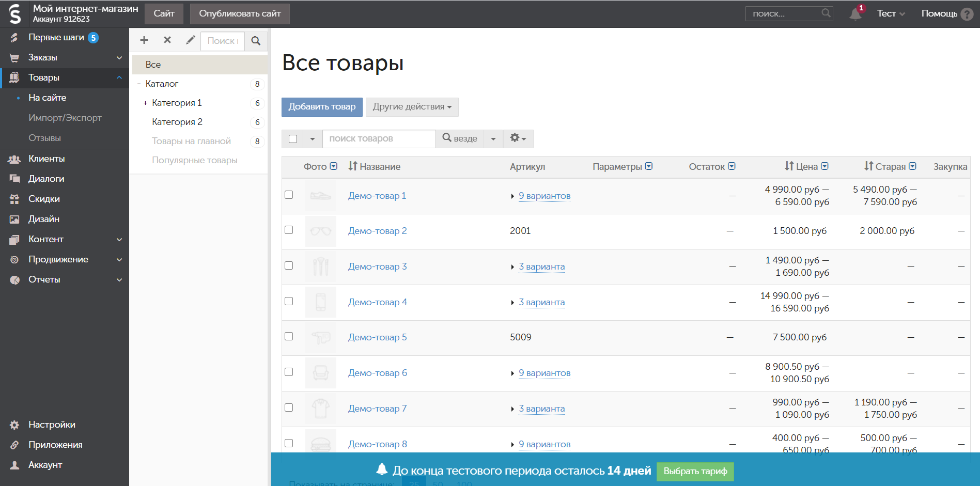Click the X icon to delete category
The image size is (980, 486).
(x=167, y=40)
